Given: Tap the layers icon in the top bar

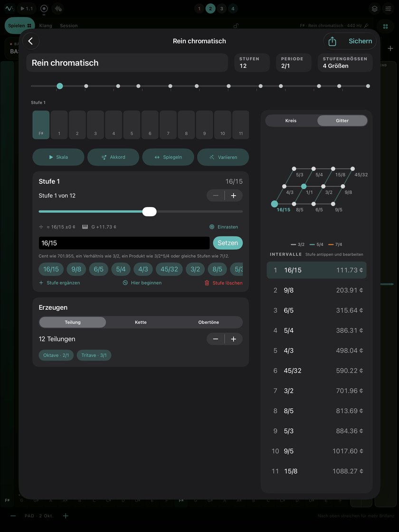Looking at the screenshot, I should pyautogui.click(x=375, y=9).
